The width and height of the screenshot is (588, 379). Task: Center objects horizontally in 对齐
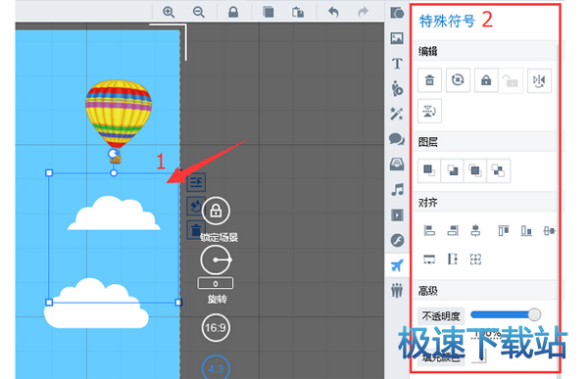475,230
